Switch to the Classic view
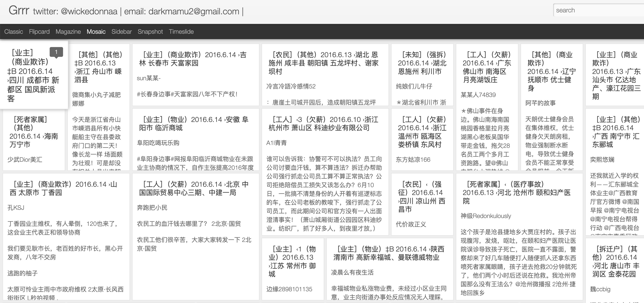This screenshot has width=644, height=303. 13,32
